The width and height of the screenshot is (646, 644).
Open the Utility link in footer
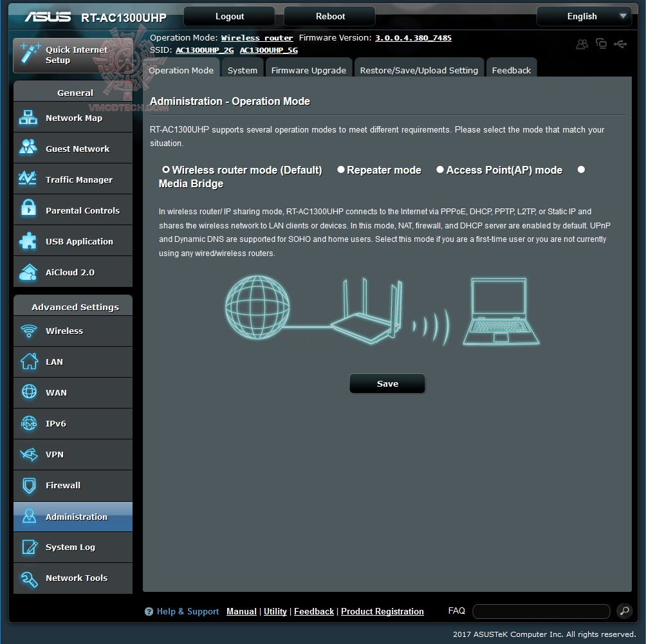coord(275,611)
